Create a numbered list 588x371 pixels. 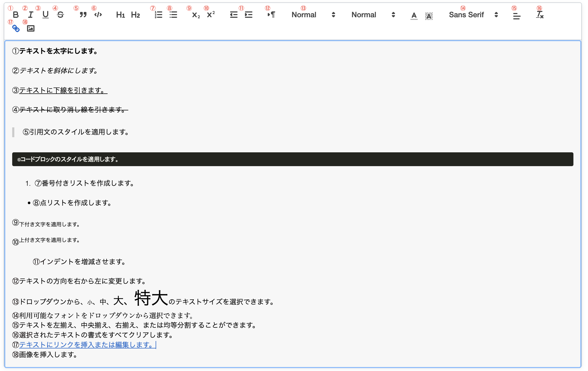coord(158,15)
